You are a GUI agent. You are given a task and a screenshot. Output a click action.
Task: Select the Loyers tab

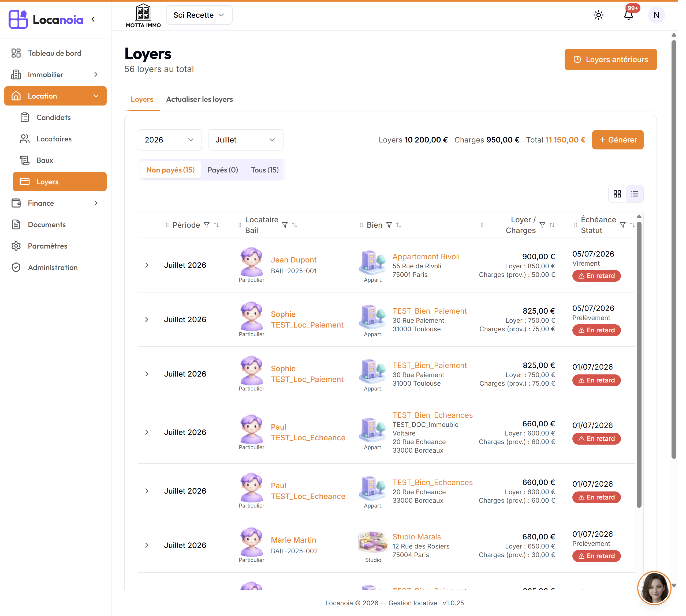tap(142, 100)
